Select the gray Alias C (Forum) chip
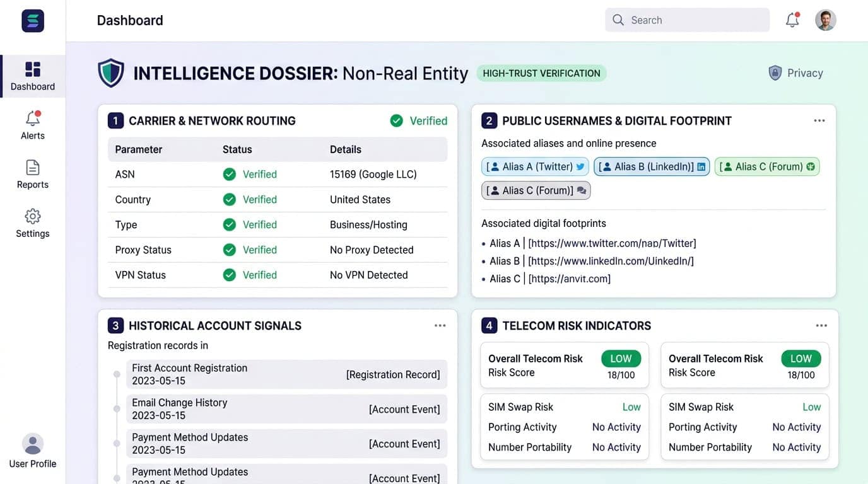Viewport: 868px width, 484px height. coord(536,190)
